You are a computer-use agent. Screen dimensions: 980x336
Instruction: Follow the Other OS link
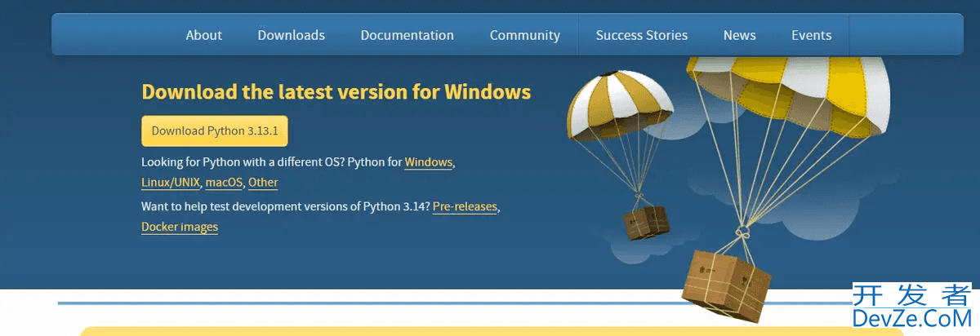pyautogui.click(x=263, y=183)
